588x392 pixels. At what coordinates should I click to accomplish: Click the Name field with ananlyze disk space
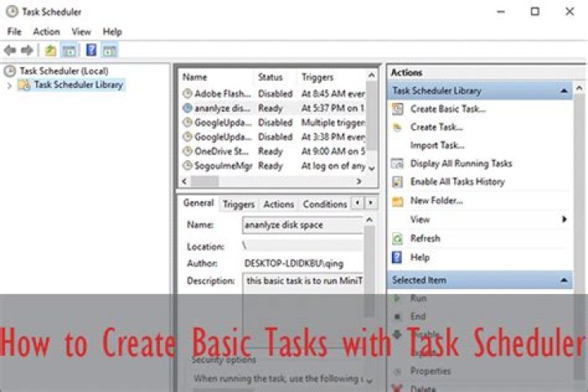302,225
